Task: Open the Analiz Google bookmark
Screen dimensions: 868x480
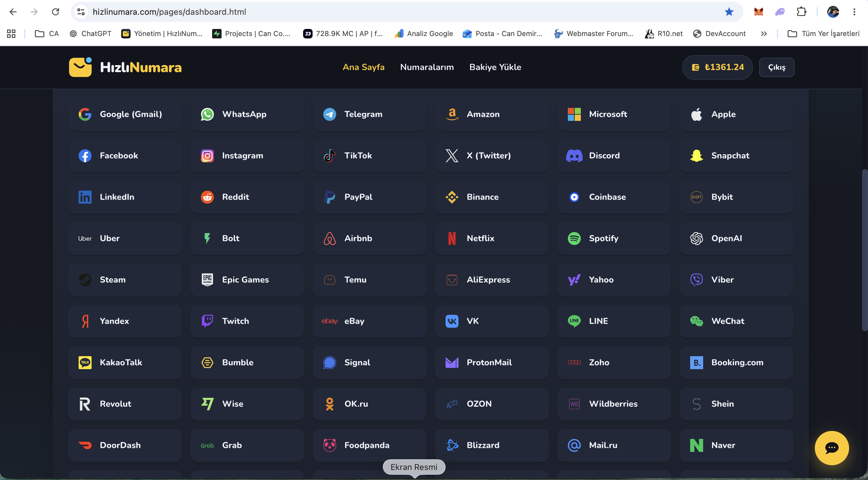Action: coord(424,34)
